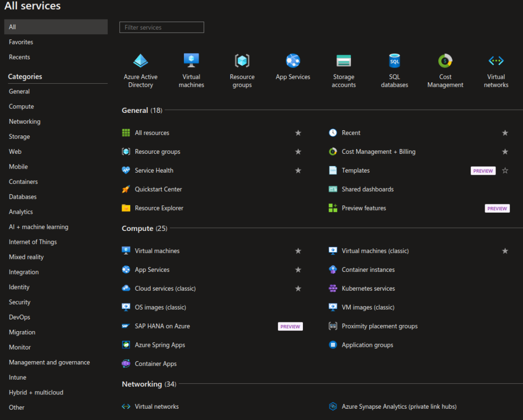Click the Preview features icon
The width and height of the screenshot is (523, 420).
333,208
